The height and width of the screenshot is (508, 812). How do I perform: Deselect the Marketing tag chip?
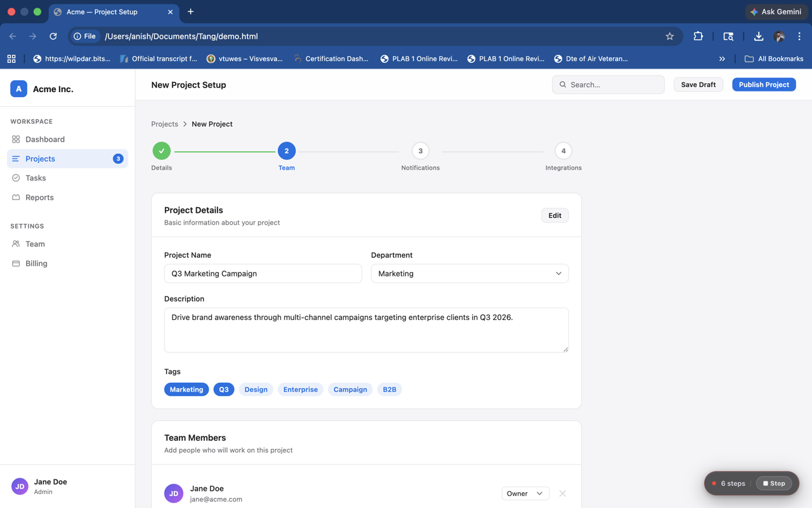187,389
